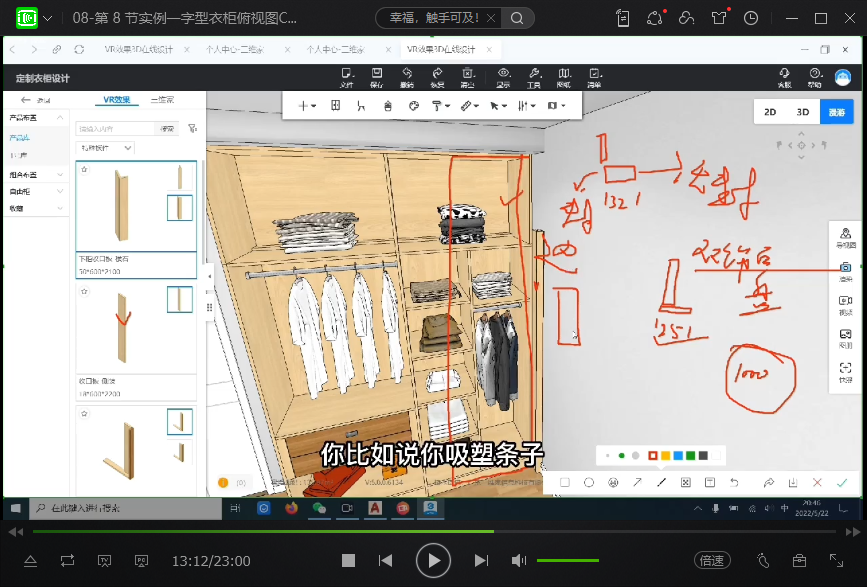The width and height of the screenshot is (867, 587).
Task: Switch view to 3D mode
Action: [x=803, y=112]
